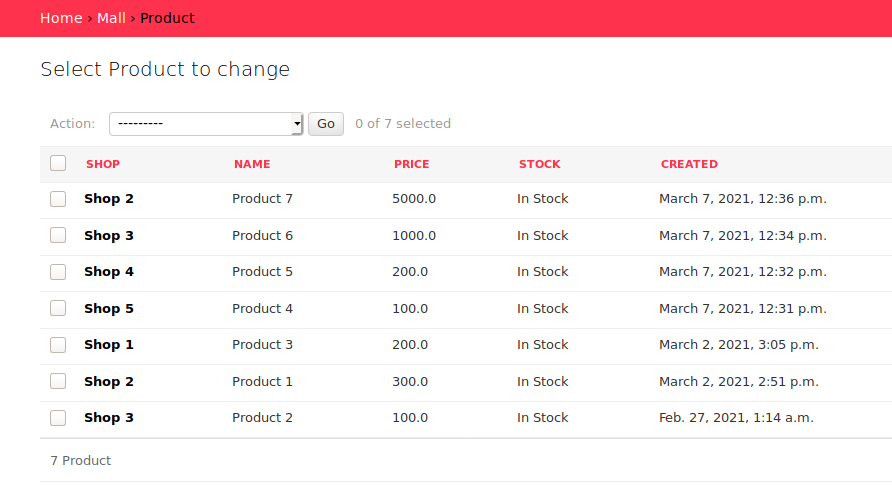Open the Shop 3 link for Product 6
This screenshot has height=486, width=892.
109,236
